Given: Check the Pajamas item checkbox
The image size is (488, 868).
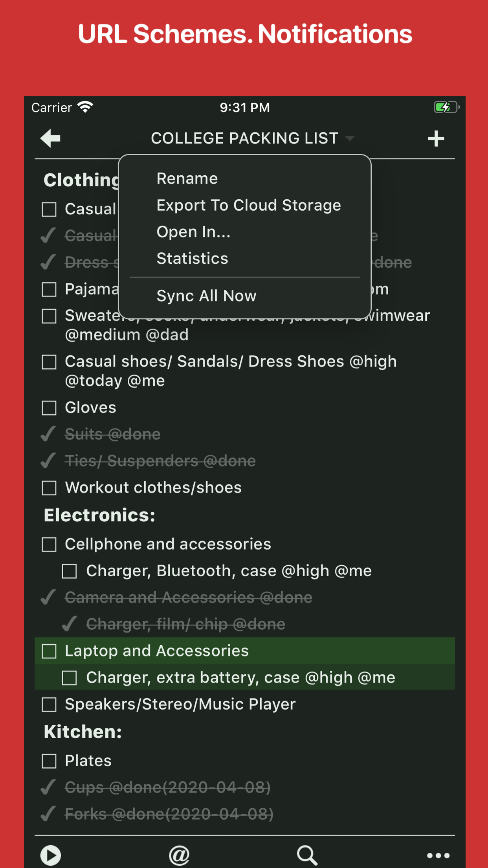Looking at the screenshot, I should click(49, 289).
